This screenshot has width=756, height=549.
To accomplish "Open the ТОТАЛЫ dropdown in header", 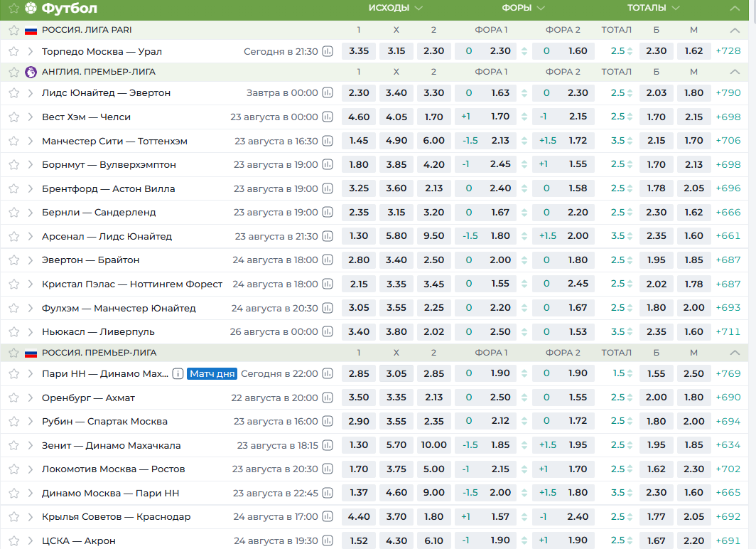I will (x=653, y=8).
